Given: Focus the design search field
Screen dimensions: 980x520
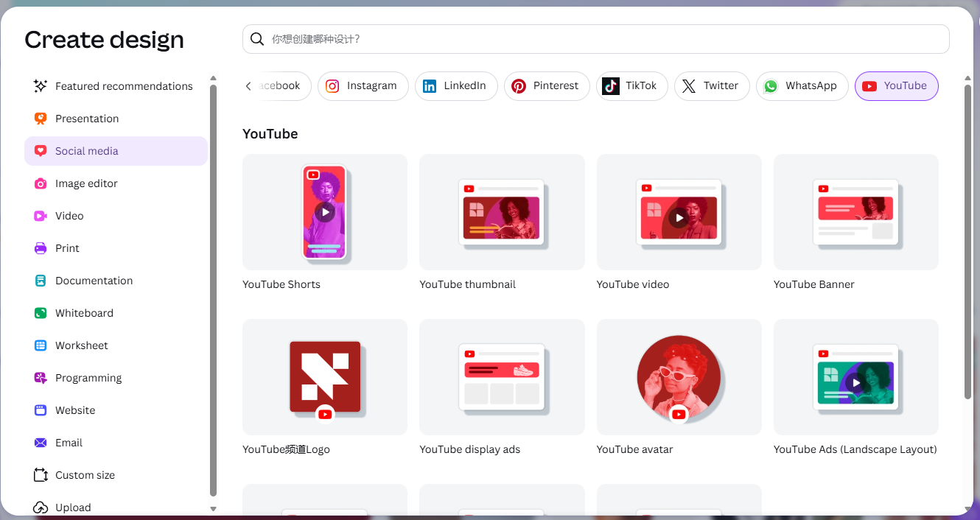Looking at the screenshot, I should pyautogui.click(x=596, y=39).
